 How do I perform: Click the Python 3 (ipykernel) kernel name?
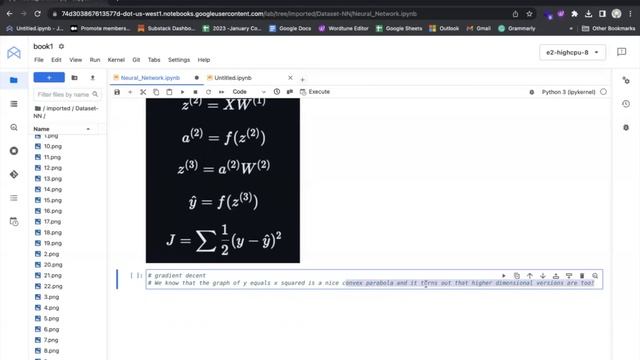[568, 92]
